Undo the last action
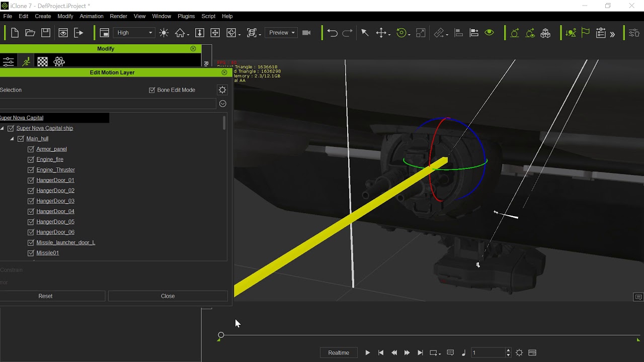This screenshot has height=362, width=644. pyautogui.click(x=332, y=33)
